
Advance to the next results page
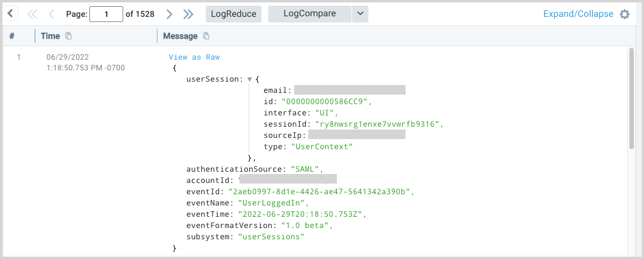pos(169,14)
